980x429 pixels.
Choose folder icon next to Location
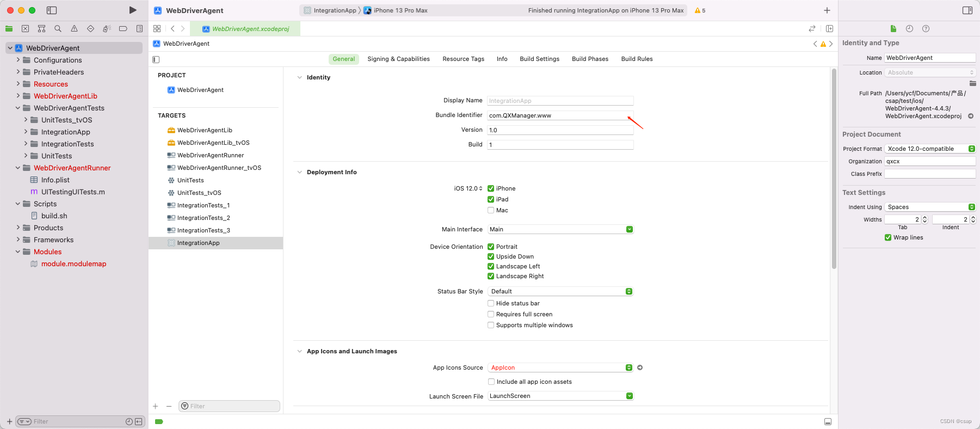[972, 83]
